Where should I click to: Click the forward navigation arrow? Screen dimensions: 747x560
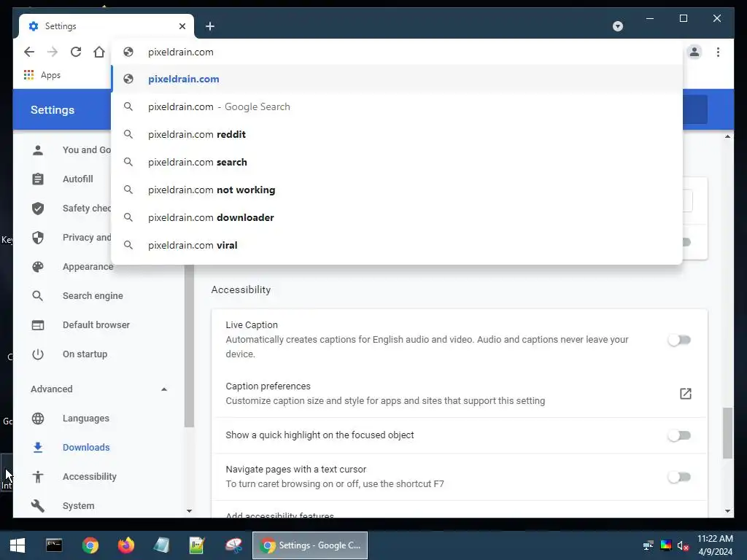53,52
